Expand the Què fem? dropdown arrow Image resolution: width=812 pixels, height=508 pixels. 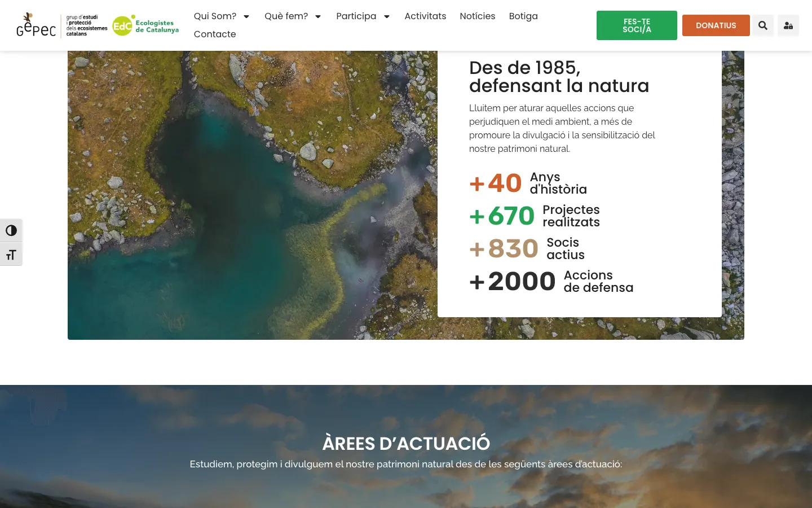pos(318,16)
